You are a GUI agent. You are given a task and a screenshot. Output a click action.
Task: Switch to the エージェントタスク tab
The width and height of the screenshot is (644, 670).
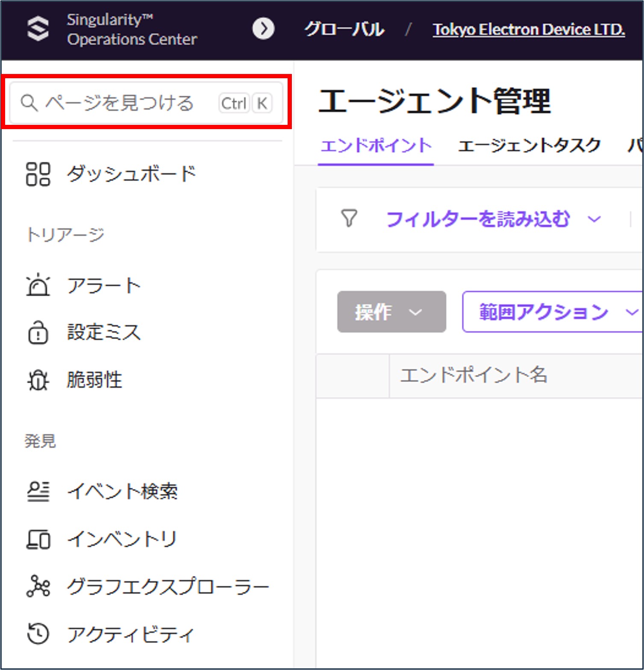pyautogui.click(x=529, y=146)
